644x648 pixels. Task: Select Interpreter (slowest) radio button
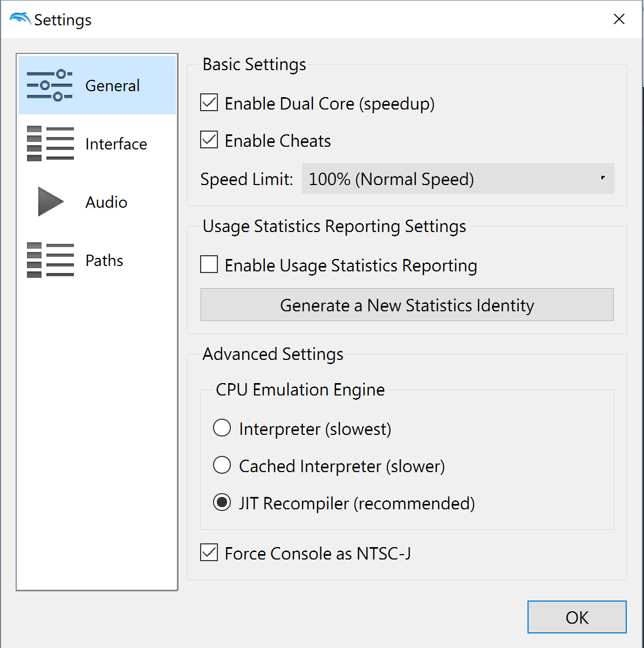pyautogui.click(x=222, y=428)
